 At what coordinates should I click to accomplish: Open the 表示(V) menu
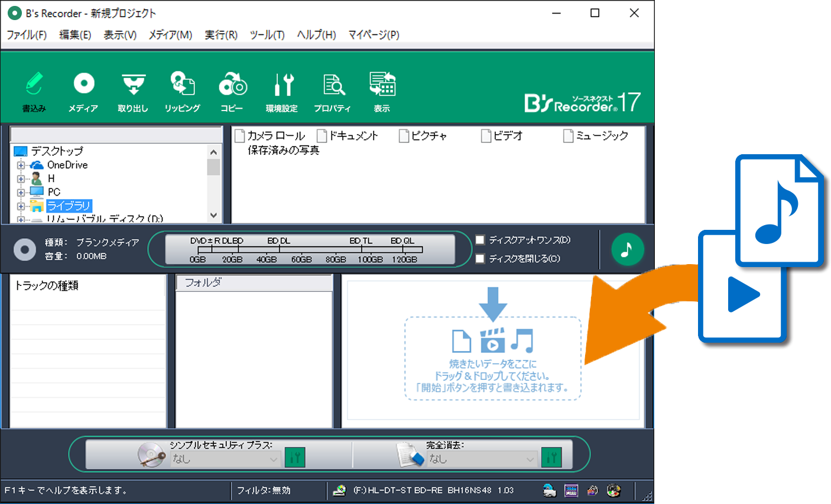point(120,35)
